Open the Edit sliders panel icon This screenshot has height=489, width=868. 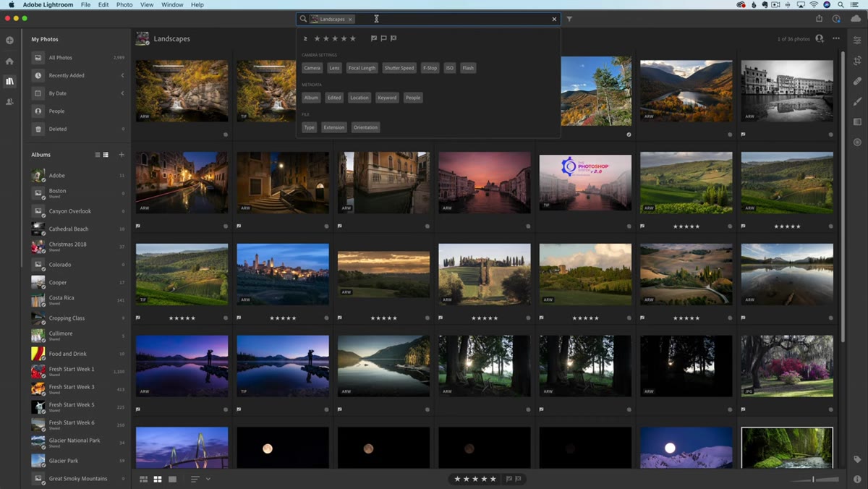click(857, 41)
